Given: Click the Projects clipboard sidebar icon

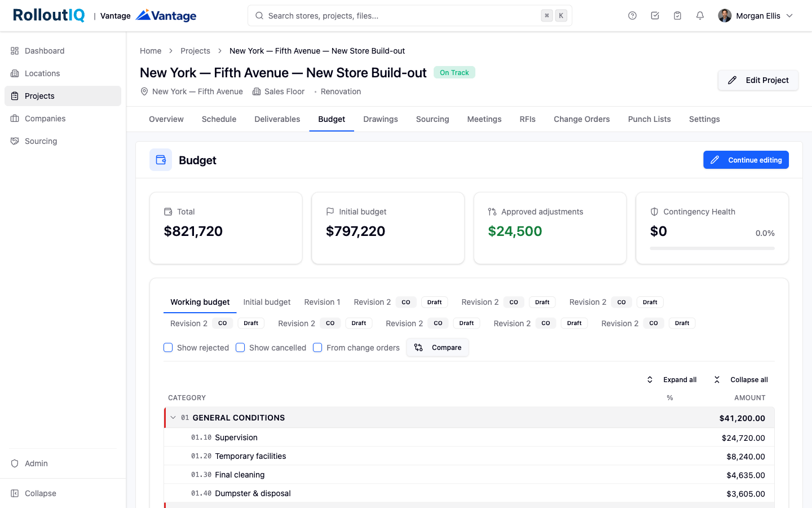Looking at the screenshot, I should pos(15,96).
